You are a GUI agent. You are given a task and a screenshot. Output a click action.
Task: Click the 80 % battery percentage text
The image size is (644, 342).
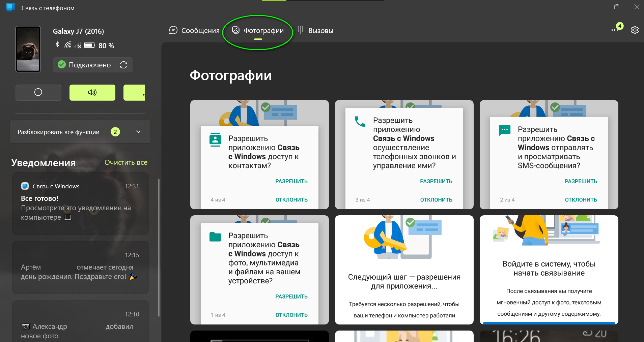pos(106,45)
